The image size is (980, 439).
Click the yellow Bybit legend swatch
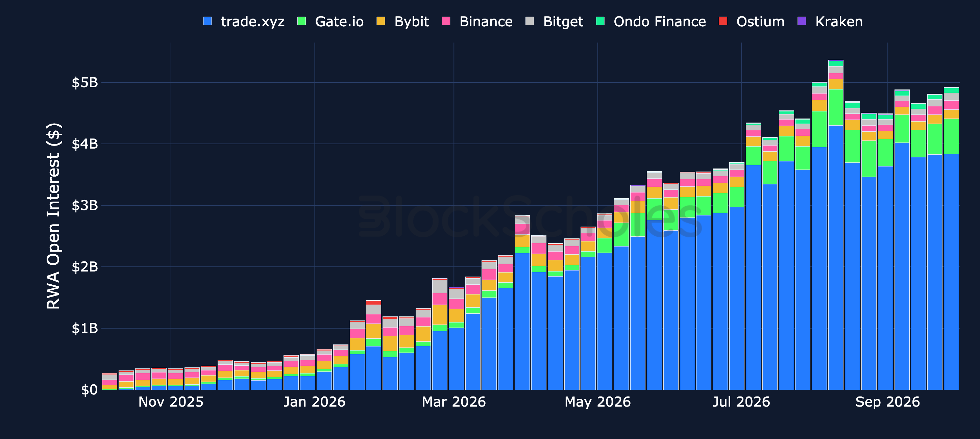tap(381, 21)
